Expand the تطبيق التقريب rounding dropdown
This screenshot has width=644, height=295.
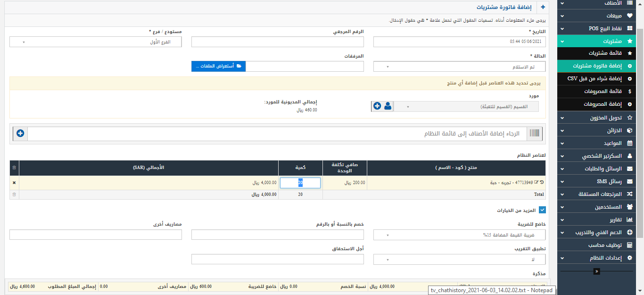[x=459, y=259]
